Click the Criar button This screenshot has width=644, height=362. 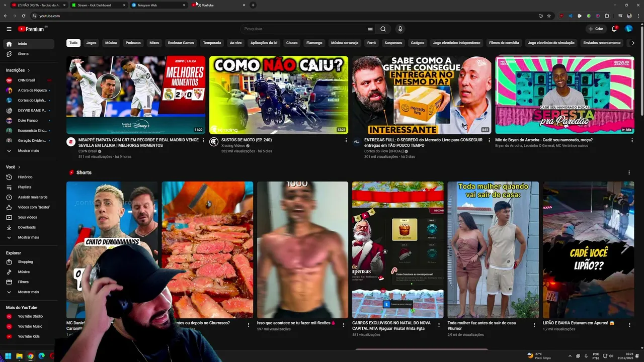tap(595, 29)
